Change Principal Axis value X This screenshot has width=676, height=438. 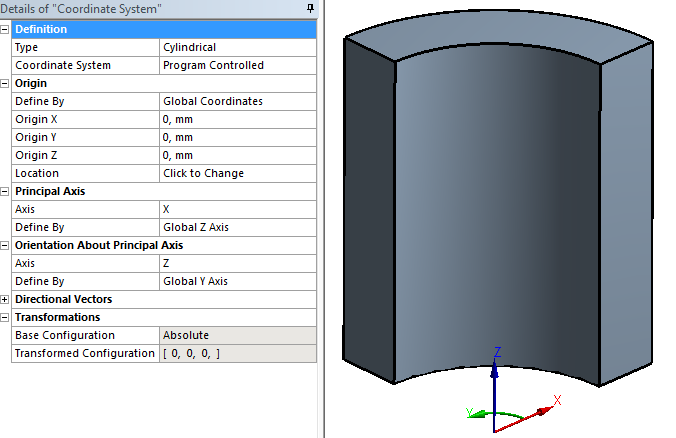(x=238, y=210)
